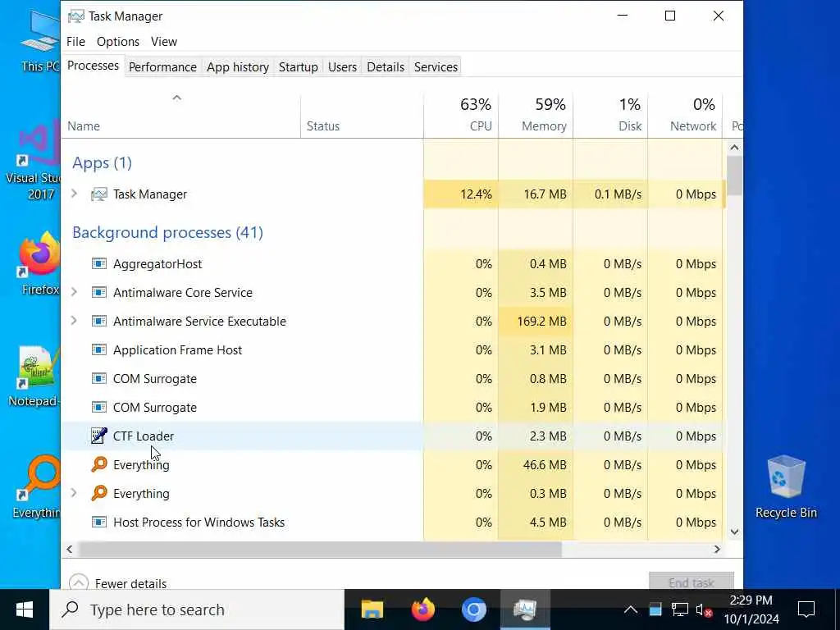Click the Task Manager app row icon
840x630 pixels.
[x=99, y=194]
